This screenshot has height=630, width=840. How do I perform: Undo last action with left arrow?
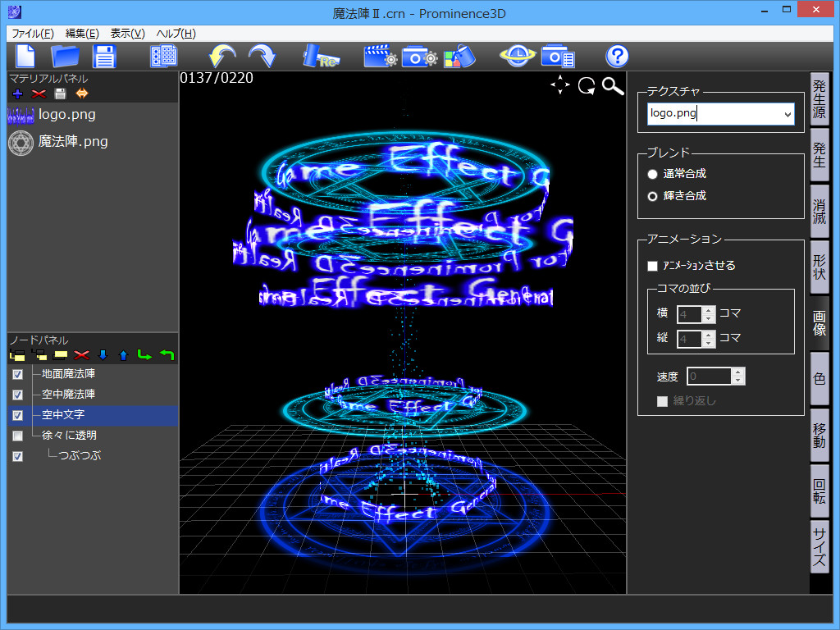(222, 57)
